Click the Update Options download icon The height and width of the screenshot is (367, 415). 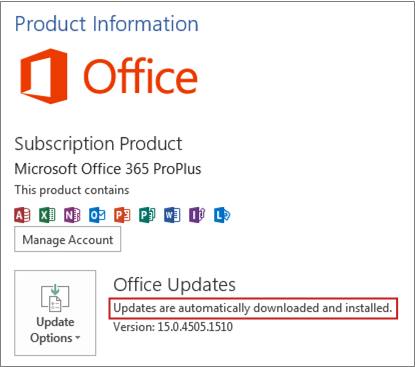click(x=55, y=297)
